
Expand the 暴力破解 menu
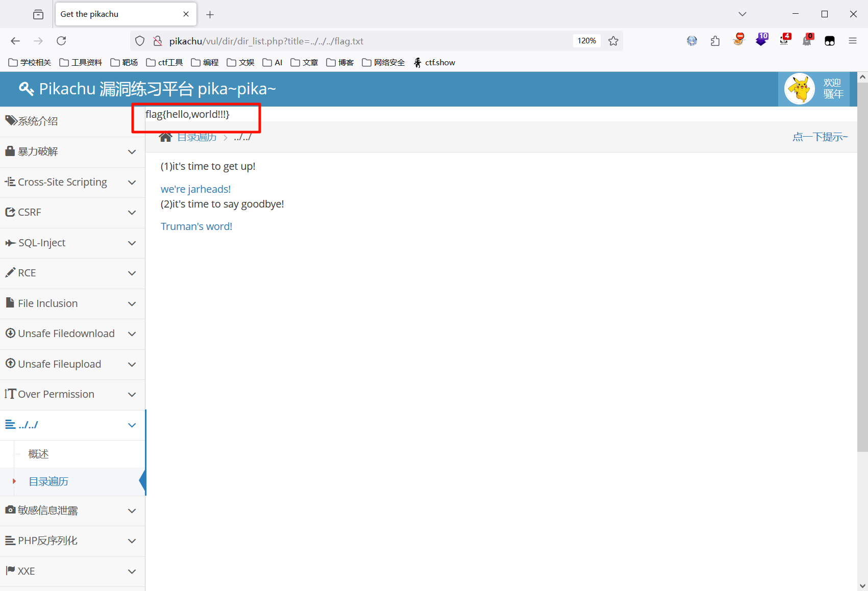click(72, 152)
